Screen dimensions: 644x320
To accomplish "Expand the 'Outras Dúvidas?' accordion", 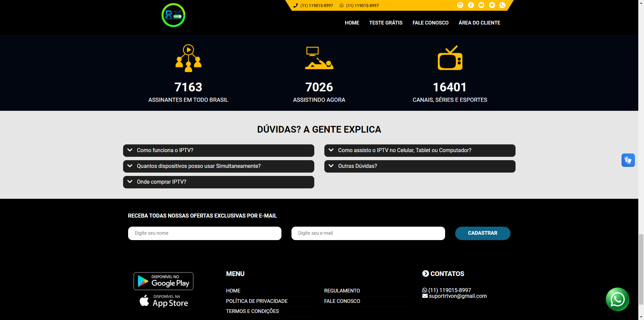I will pyautogui.click(x=420, y=166).
